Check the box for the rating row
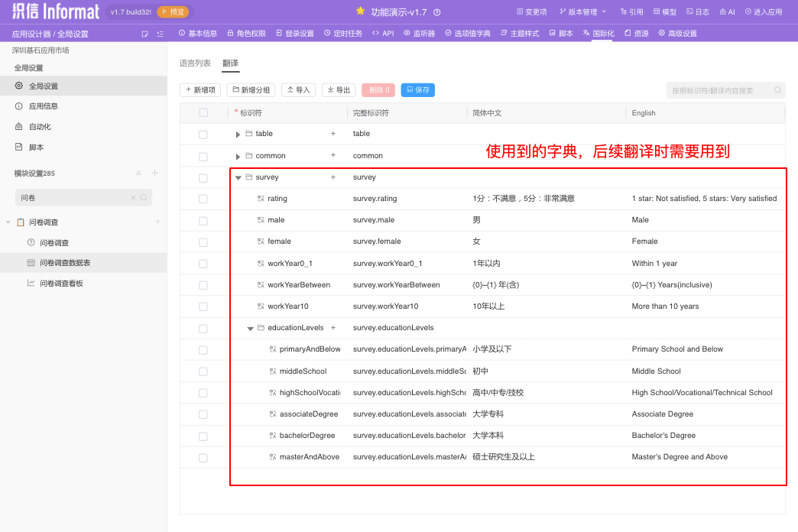 [x=203, y=199]
